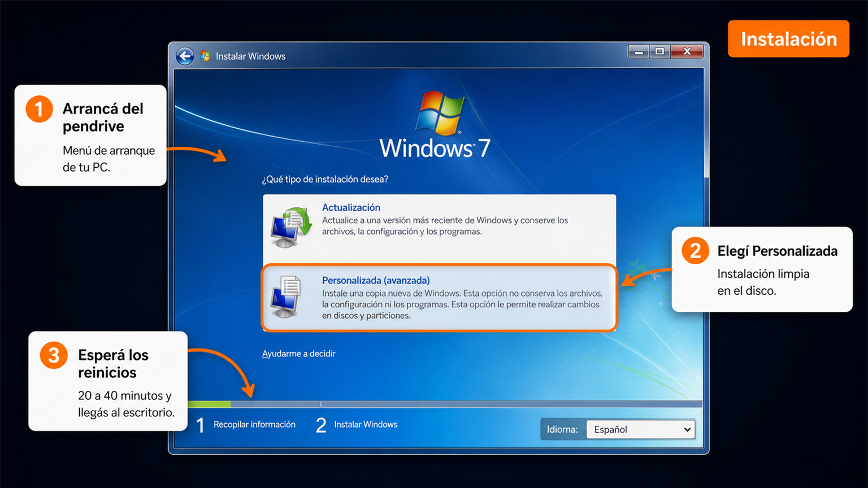Click the Idioma label
This screenshot has width=868, height=488.
562,429
